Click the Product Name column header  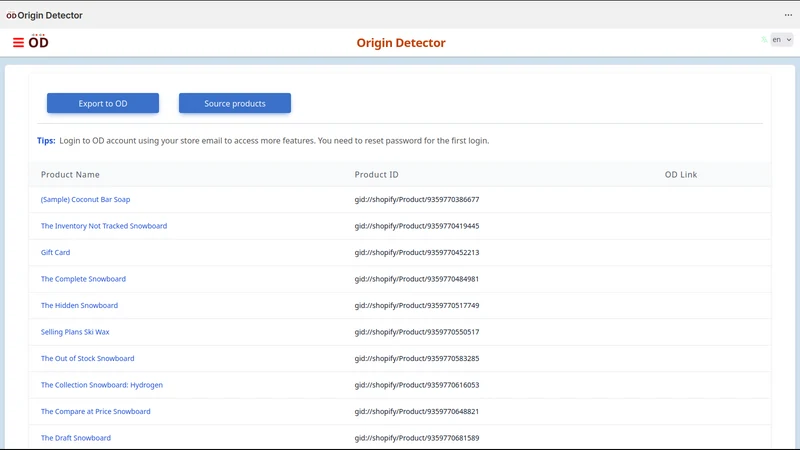[70, 174]
